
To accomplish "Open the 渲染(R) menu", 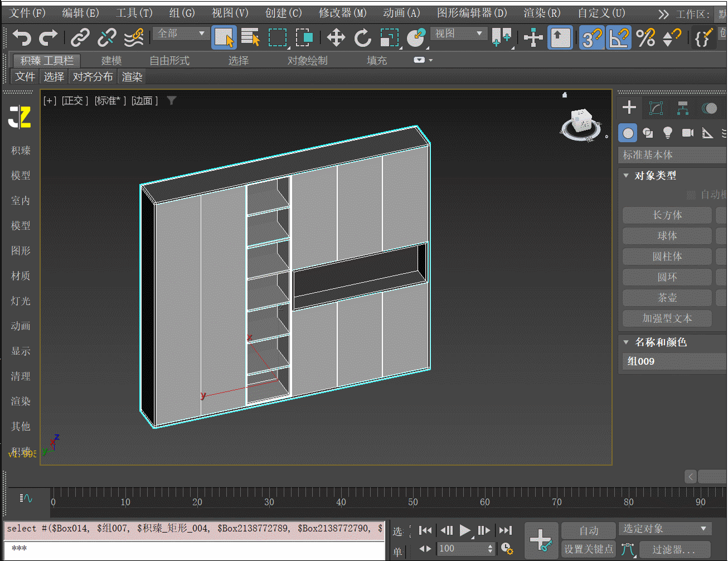I will (x=542, y=13).
